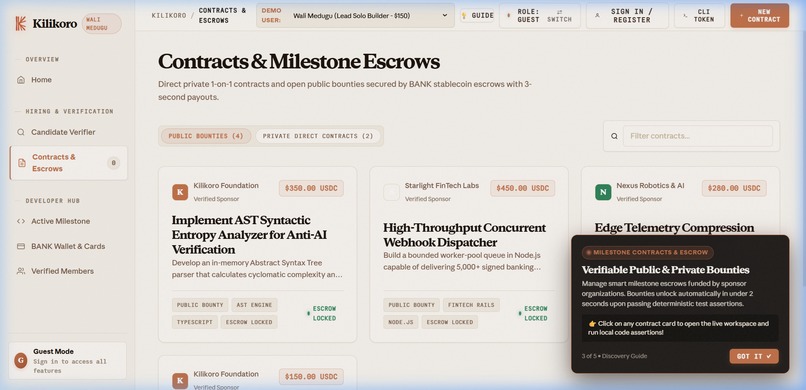Click the Verified Members people icon
Viewport: 806px width, 390px height.
point(21,271)
